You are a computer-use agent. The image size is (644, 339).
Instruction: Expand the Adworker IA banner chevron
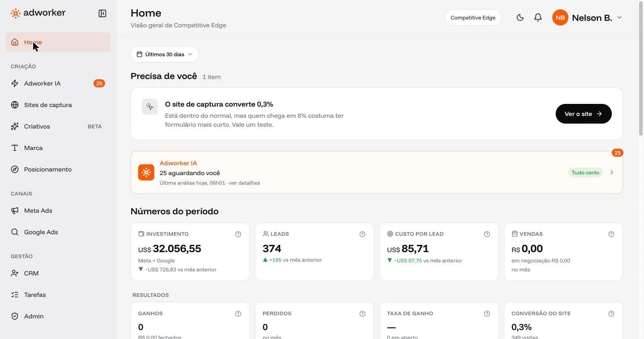pyautogui.click(x=612, y=172)
